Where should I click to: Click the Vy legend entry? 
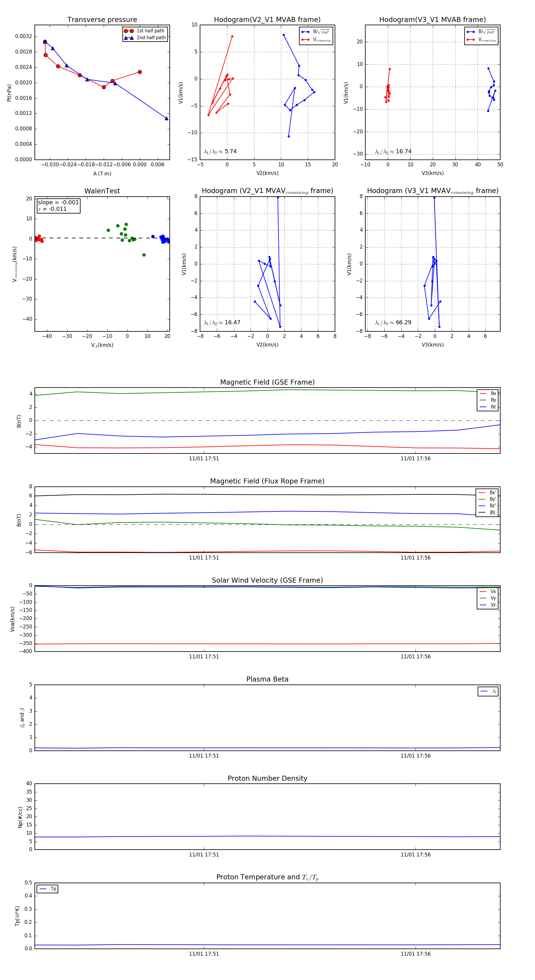488,598
